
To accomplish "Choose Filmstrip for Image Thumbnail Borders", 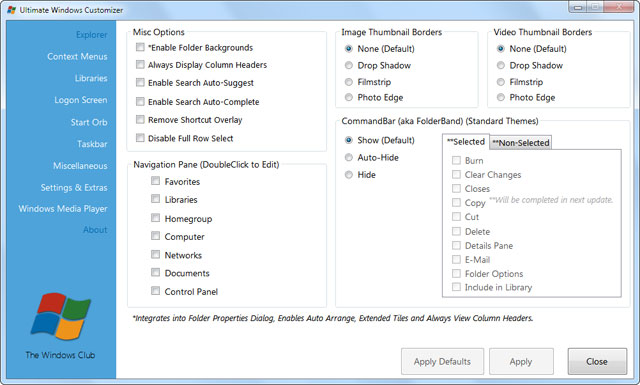I will [349, 82].
